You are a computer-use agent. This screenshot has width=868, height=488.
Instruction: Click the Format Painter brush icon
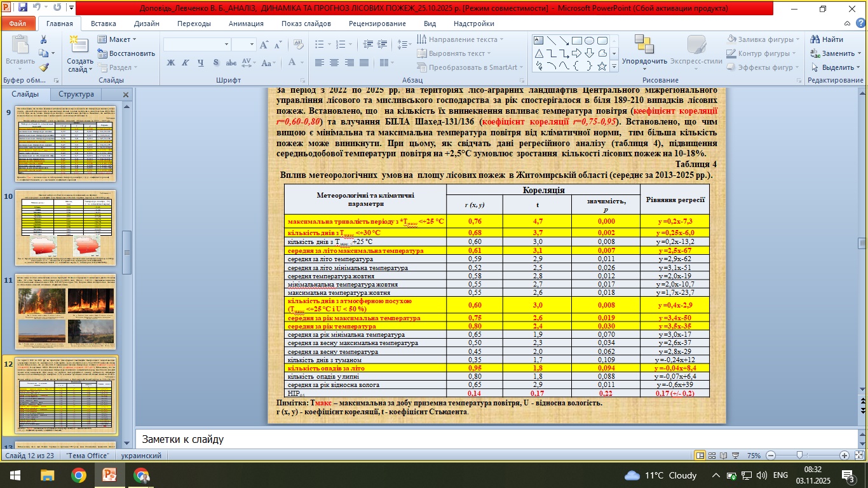click(x=44, y=67)
